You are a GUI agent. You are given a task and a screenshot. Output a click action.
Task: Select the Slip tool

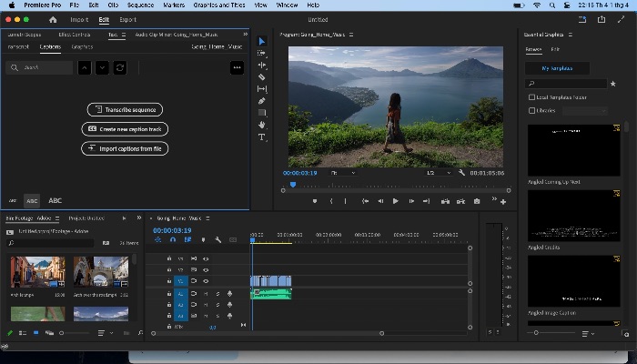coord(262,88)
